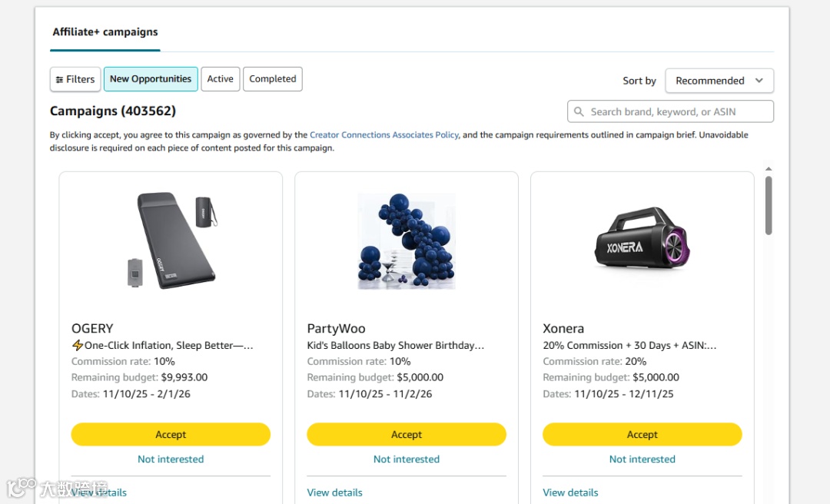Accept the OGERY campaign

click(171, 434)
